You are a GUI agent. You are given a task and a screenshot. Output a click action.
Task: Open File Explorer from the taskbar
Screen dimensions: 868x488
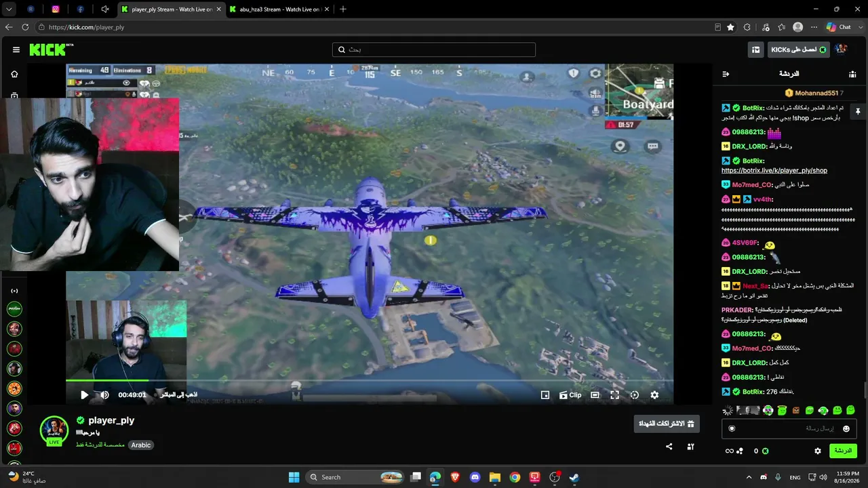[x=494, y=477]
